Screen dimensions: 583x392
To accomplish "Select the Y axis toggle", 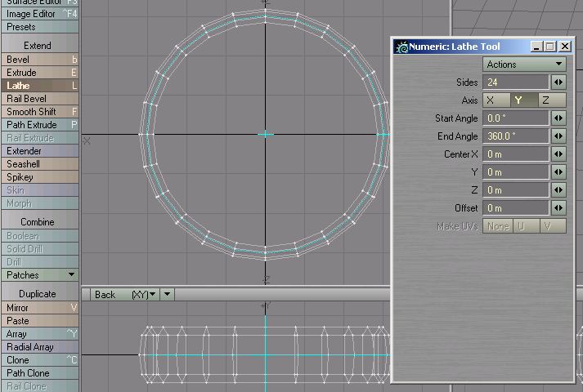I will (518, 100).
